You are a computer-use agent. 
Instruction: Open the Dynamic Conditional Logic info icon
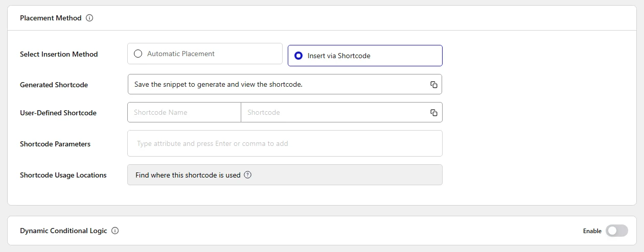coord(115,231)
